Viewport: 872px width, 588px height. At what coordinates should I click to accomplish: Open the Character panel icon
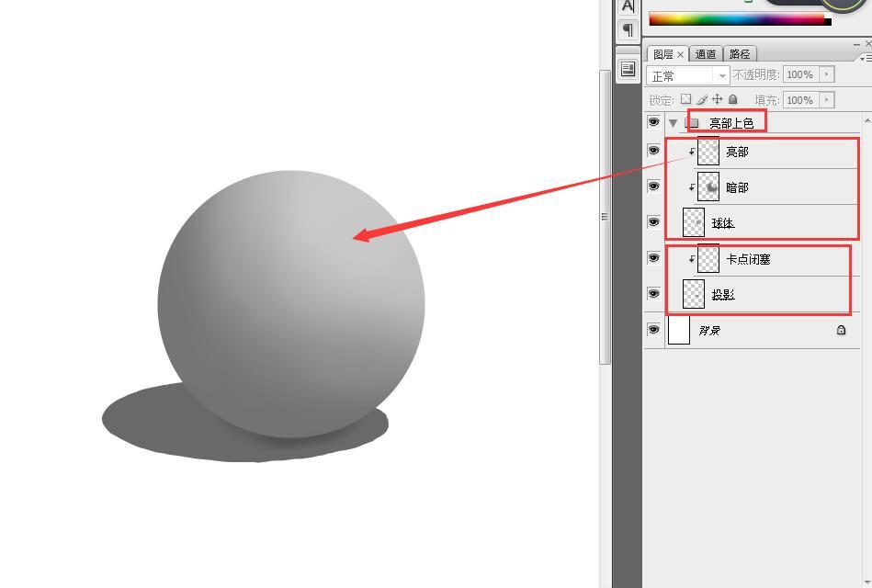point(628,6)
